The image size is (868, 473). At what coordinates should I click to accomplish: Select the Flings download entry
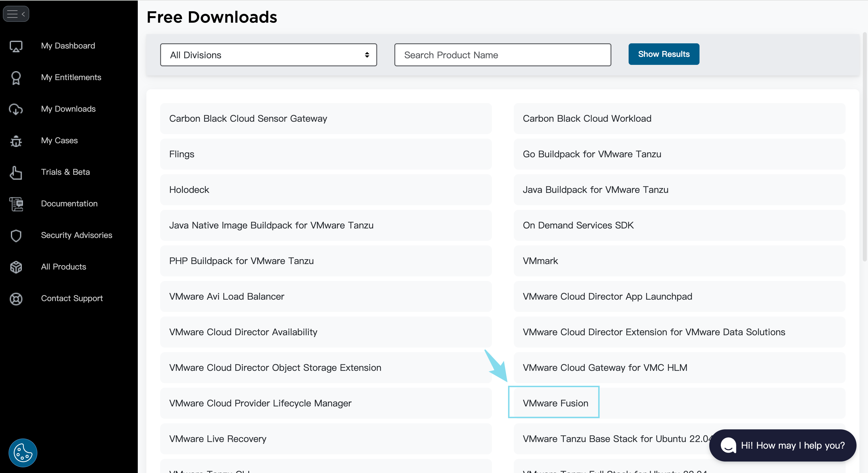(x=326, y=154)
